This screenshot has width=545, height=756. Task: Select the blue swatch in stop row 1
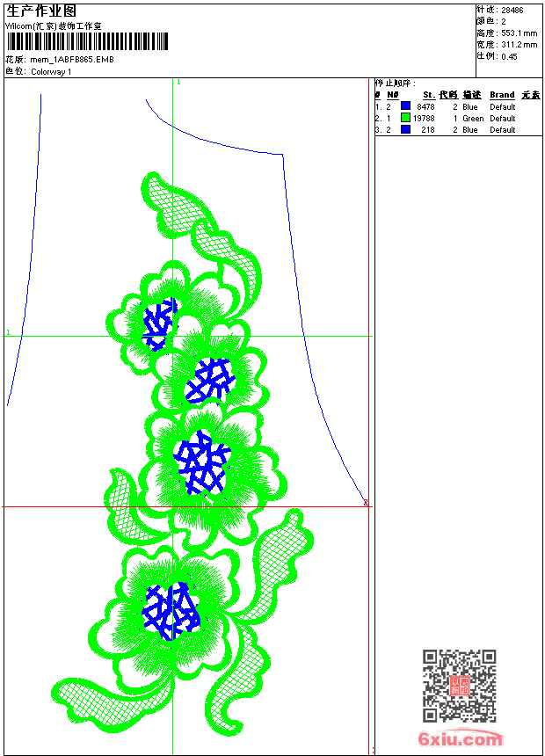point(405,106)
